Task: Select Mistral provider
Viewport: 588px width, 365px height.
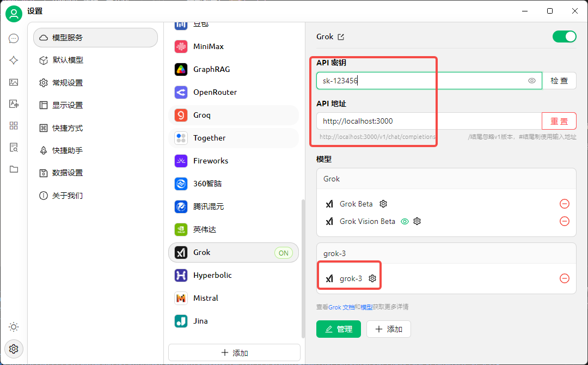Action: pyautogui.click(x=234, y=298)
